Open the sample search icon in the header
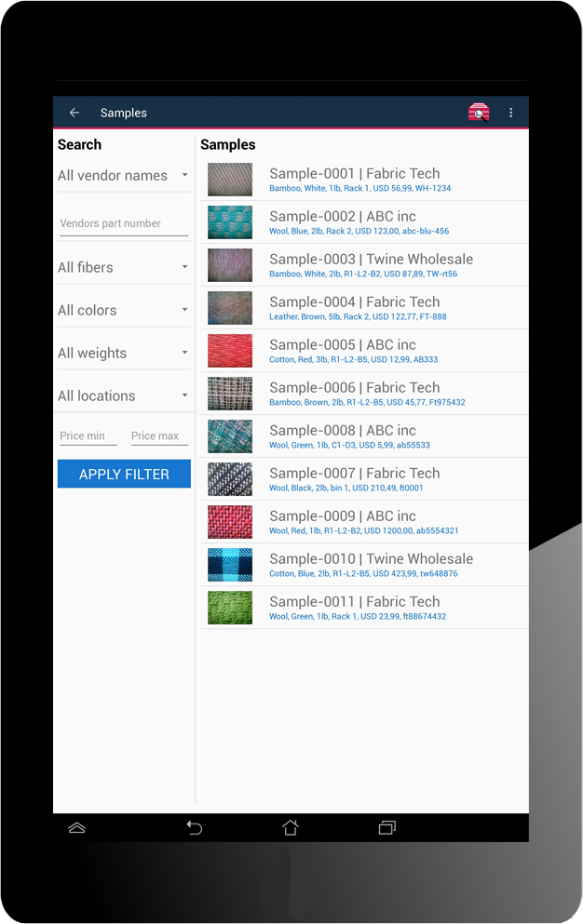Image resolution: width=583 pixels, height=924 pixels. 479,112
